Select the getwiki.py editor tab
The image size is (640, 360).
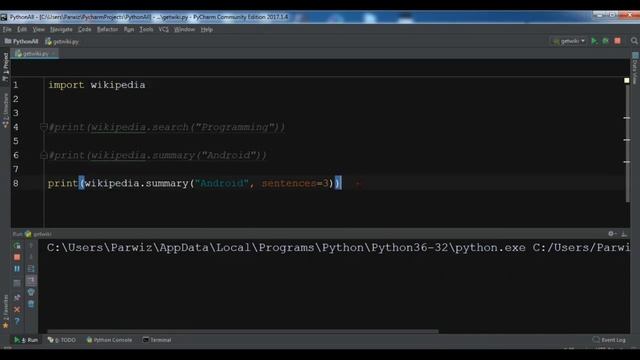coord(35,53)
